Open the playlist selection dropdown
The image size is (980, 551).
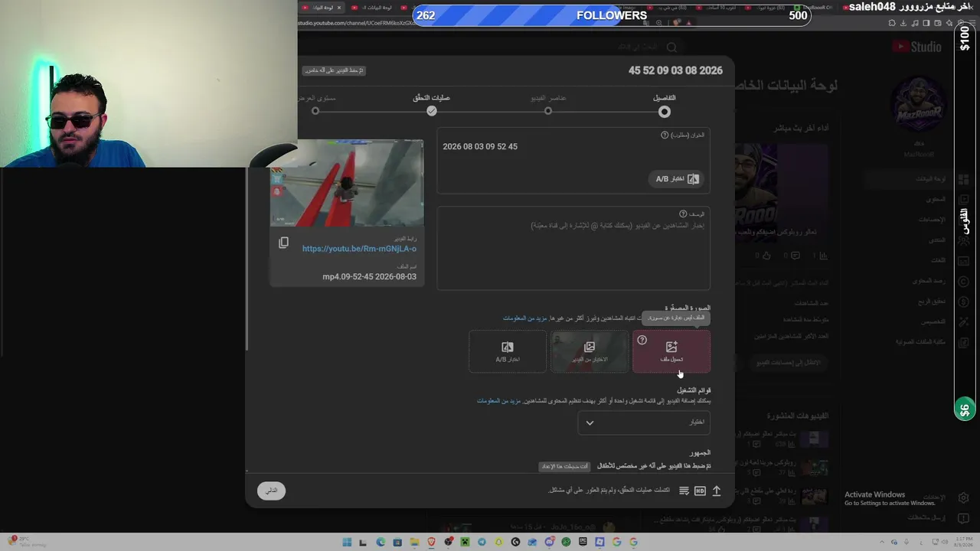(644, 422)
